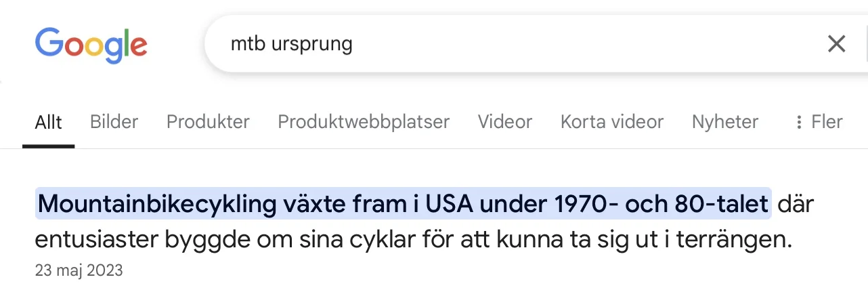
Task: Open the Korta videor tab
Action: 611,122
